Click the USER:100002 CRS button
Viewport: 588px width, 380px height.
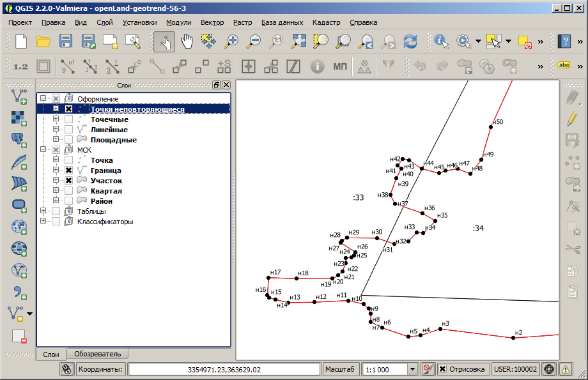pos(515,369)
